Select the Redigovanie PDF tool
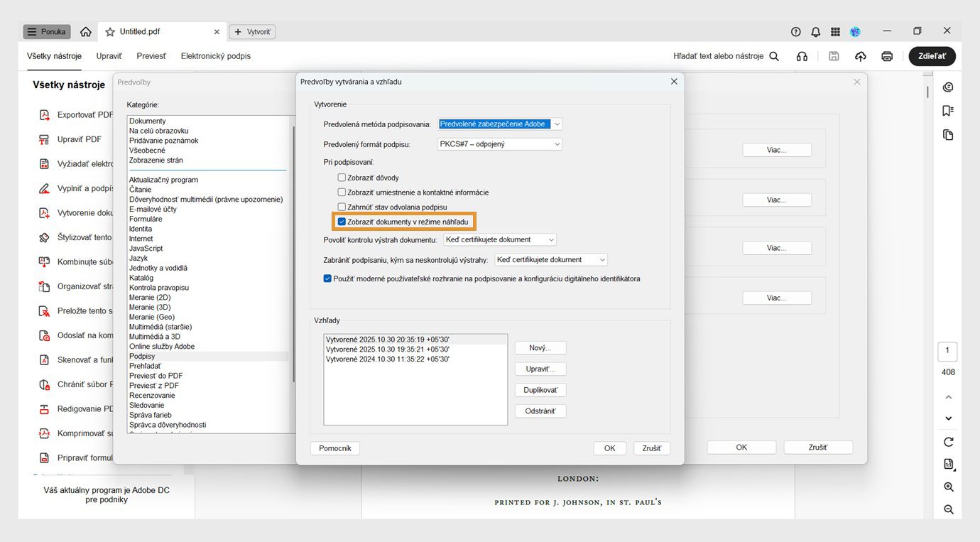 pos(76,409)
